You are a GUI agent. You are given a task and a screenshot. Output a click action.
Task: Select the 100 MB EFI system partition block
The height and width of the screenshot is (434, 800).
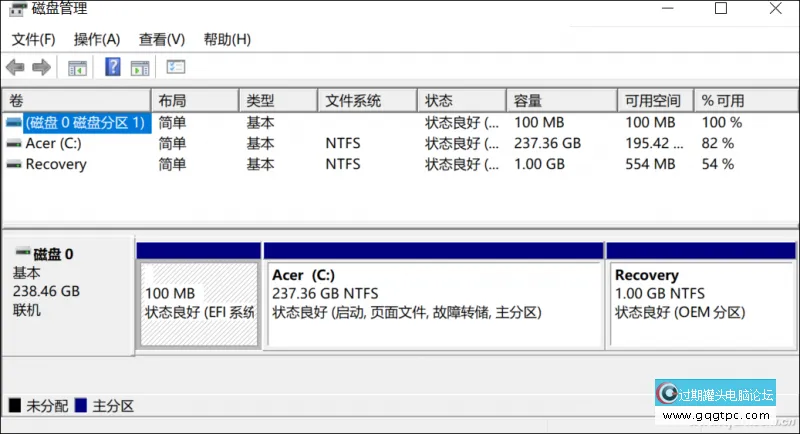click(199, 304)
